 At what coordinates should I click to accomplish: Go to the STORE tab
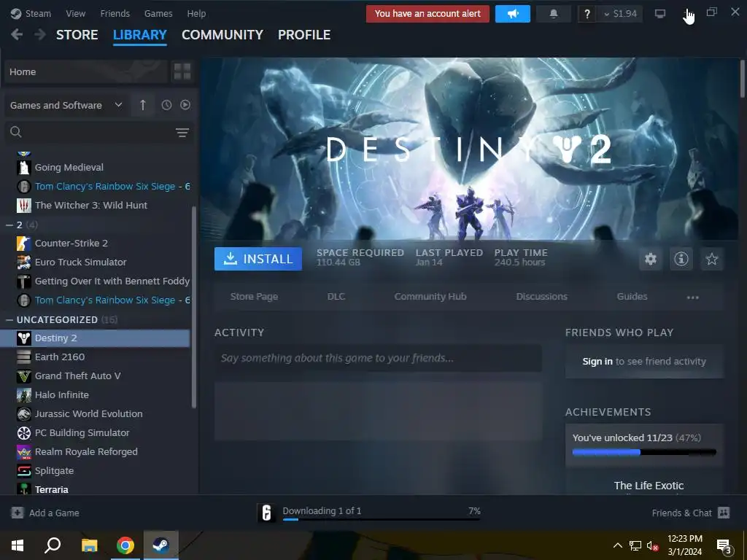coord(77,35)
